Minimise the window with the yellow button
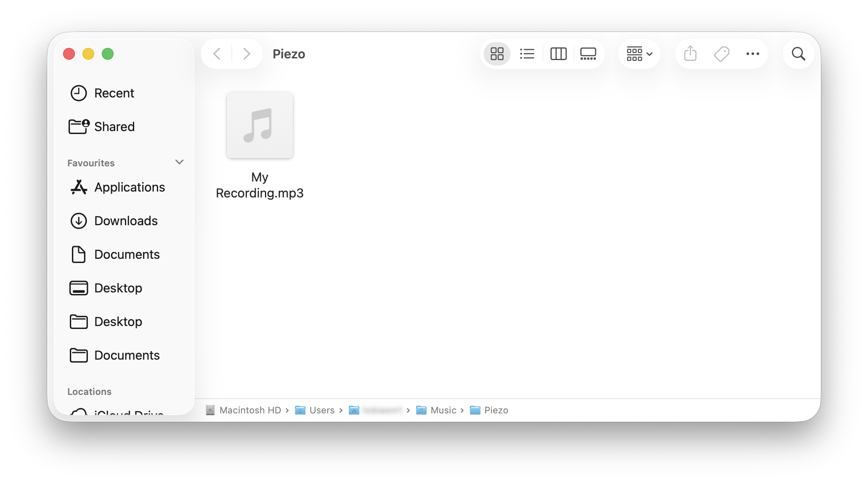The height and width of the screenshot is (484, 868). coord(88,54)
